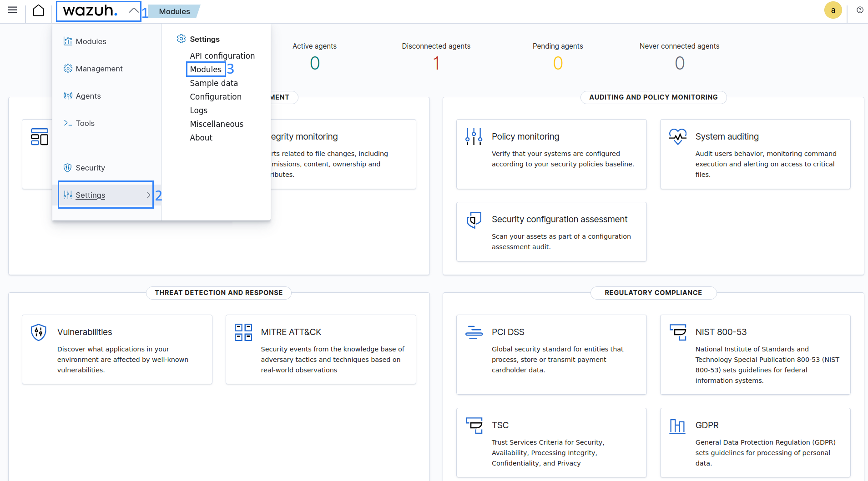Screen dimensions: 868x481
Task: Click the Management gear icon
Action: tap(68, 68)
